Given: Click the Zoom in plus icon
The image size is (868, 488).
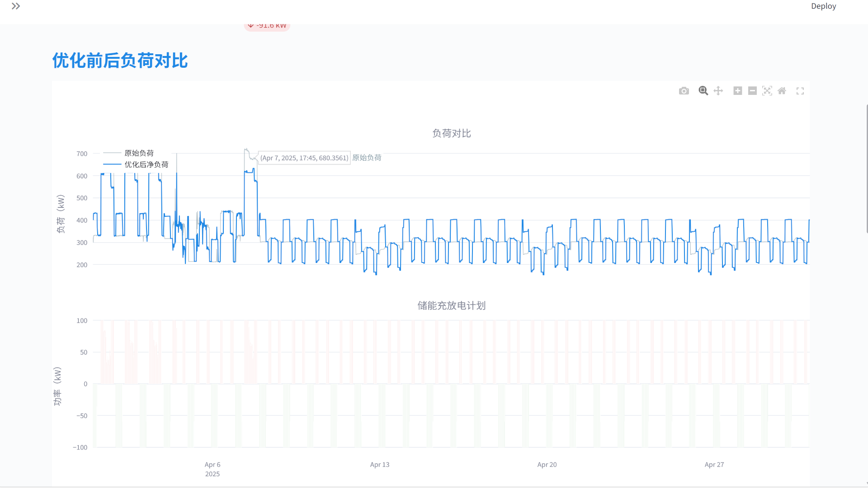Looking at the screenshot, I should (x=738, y=91).
